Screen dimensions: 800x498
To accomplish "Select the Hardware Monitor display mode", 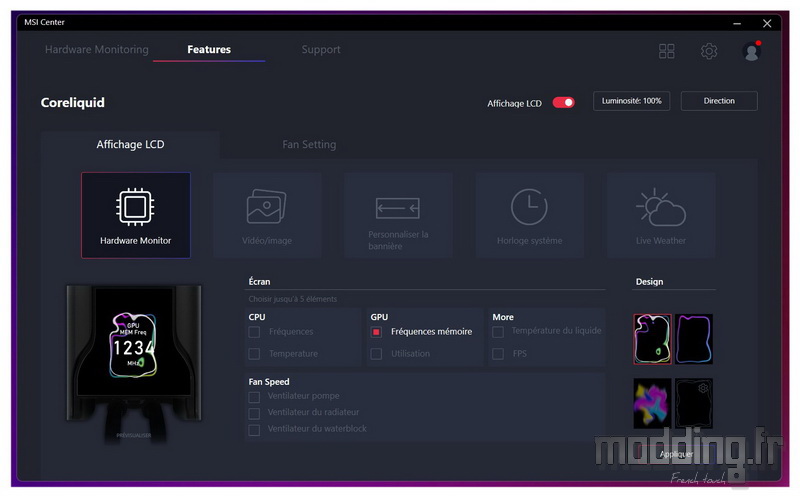I will pyautogui.click(x=136, y=215).
